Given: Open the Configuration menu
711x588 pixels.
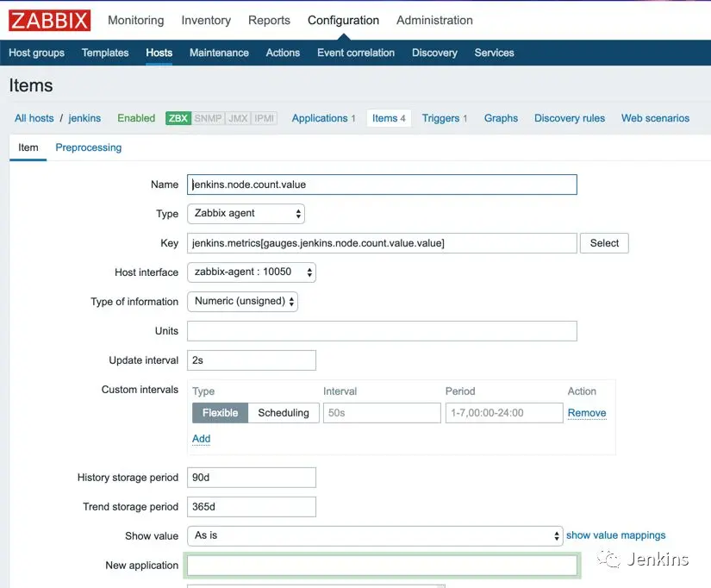Looking at the screenshot, I should point(343,21).
